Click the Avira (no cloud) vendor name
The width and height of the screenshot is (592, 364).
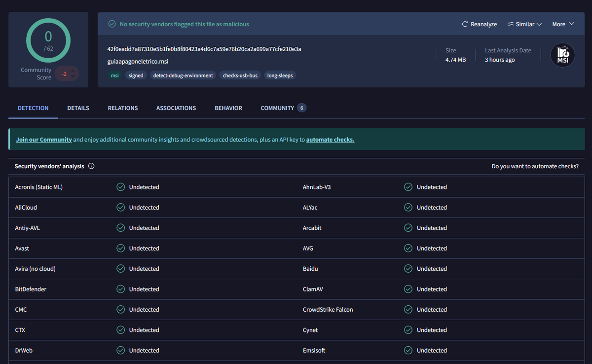coord(35,269)
